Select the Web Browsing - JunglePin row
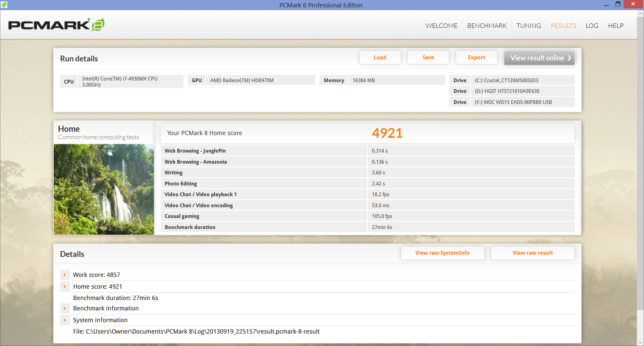This screenshot has height=346, width=644. [368, 151]
